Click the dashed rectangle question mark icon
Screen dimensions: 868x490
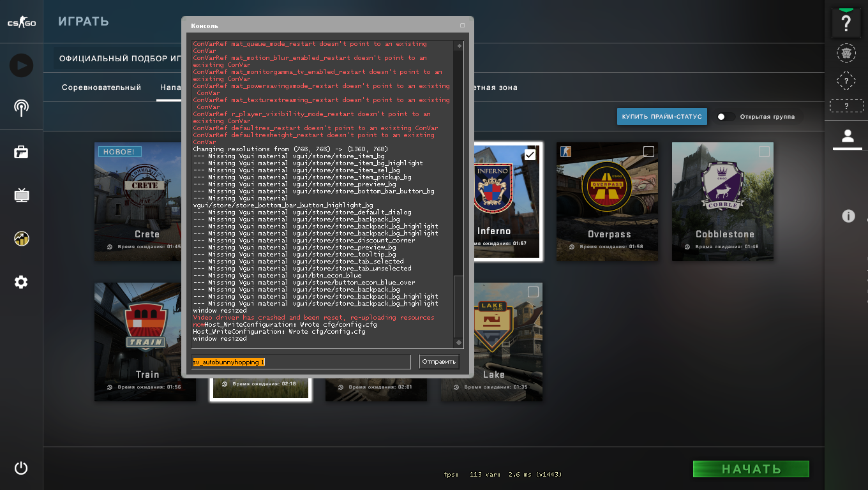(x=846, y=106)
